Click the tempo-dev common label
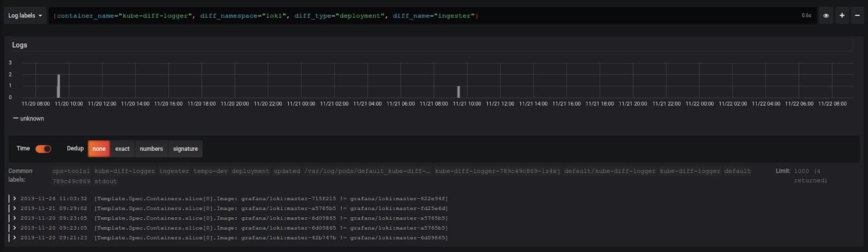The height and width of the screenshot is (252, 868). (x=210, y=171)
